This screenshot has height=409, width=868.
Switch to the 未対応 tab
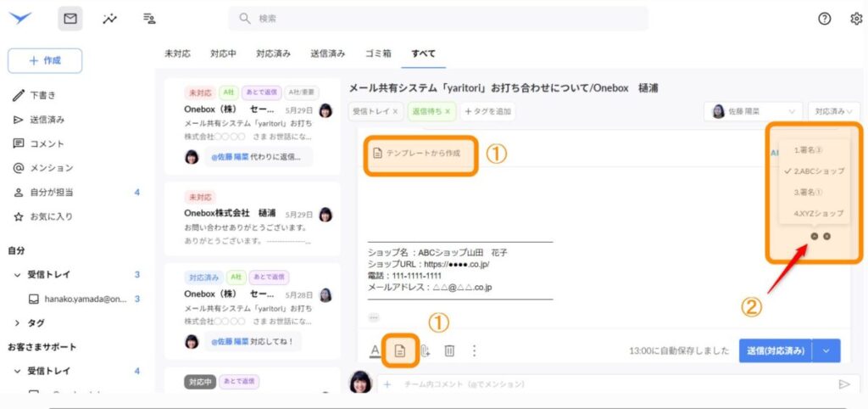pyautogui.click(x=176, y=53)
